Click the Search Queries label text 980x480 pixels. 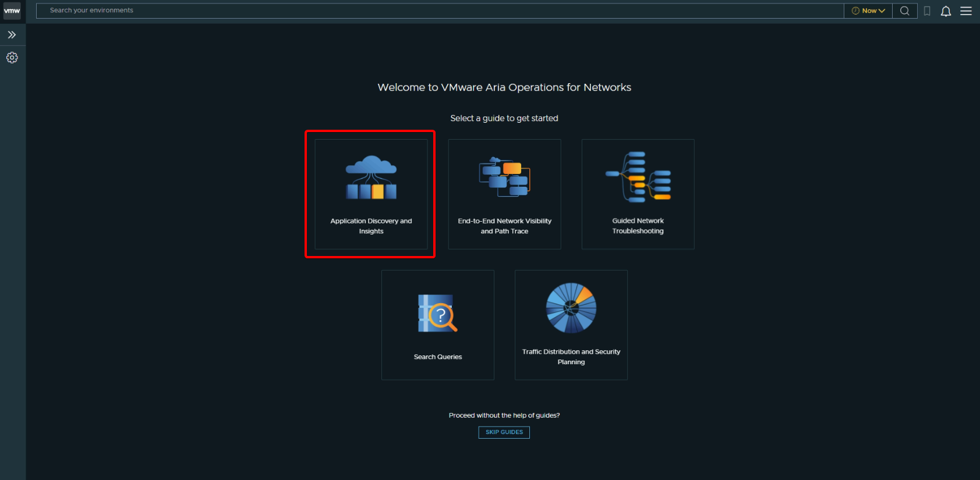click(x=438, y=357)
